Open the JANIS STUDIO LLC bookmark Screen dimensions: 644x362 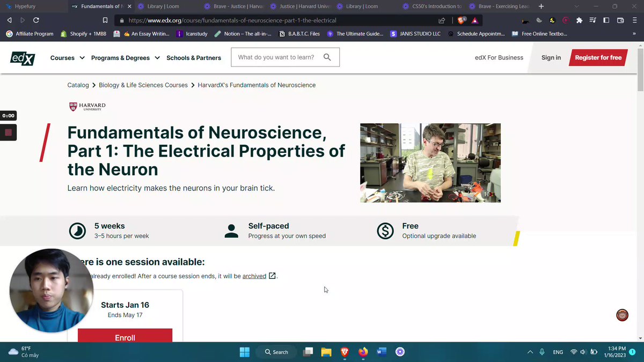[x=415, y=33]
